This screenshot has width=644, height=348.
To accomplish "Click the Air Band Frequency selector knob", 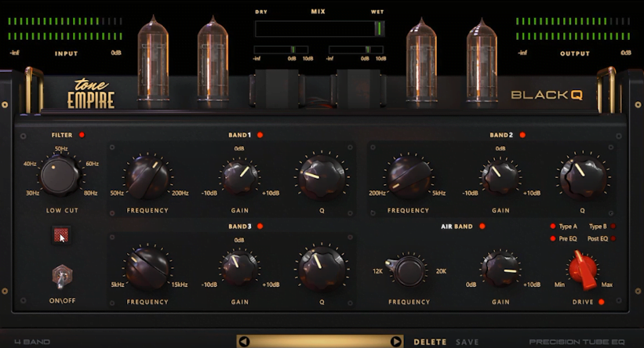I will (x=408, y=270).
